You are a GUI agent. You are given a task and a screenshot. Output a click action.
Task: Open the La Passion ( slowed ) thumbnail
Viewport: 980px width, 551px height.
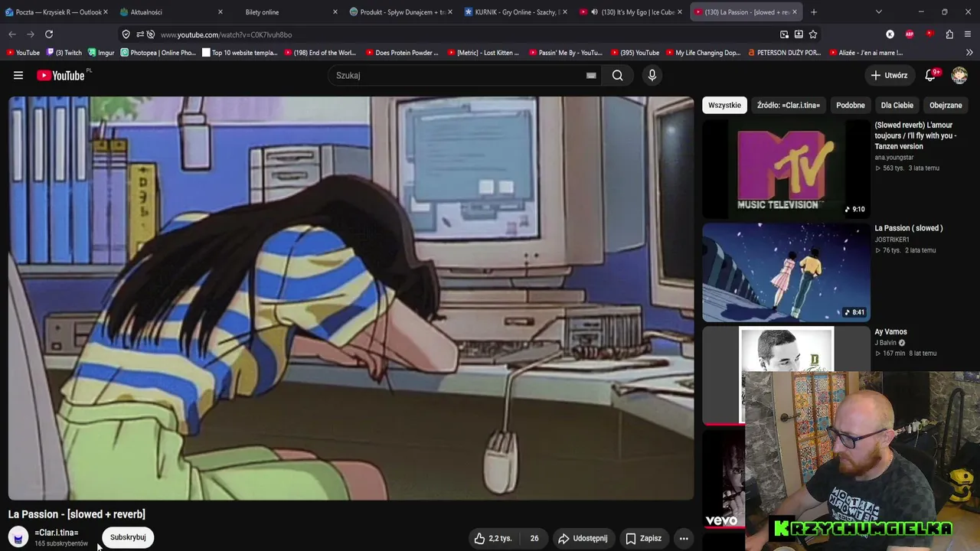[x=786, y=272]
